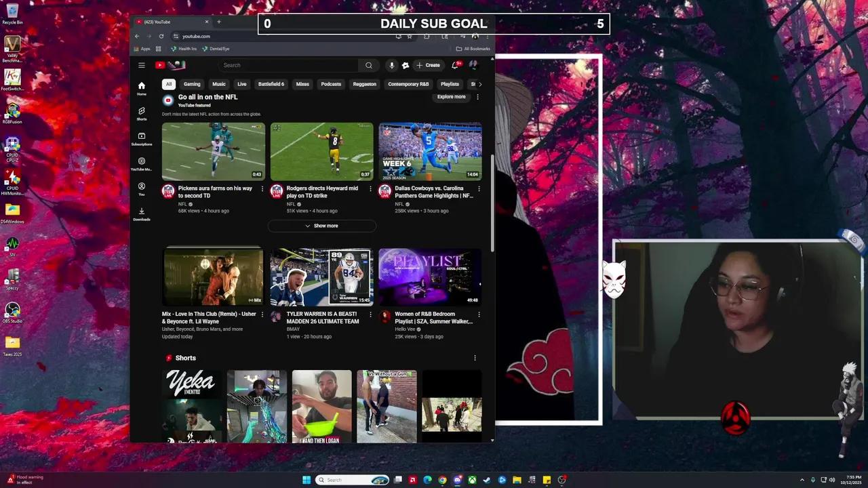Open options menu for NFL featured section
The height and width of the screenshot is (488, 868).
pos(477,97)
